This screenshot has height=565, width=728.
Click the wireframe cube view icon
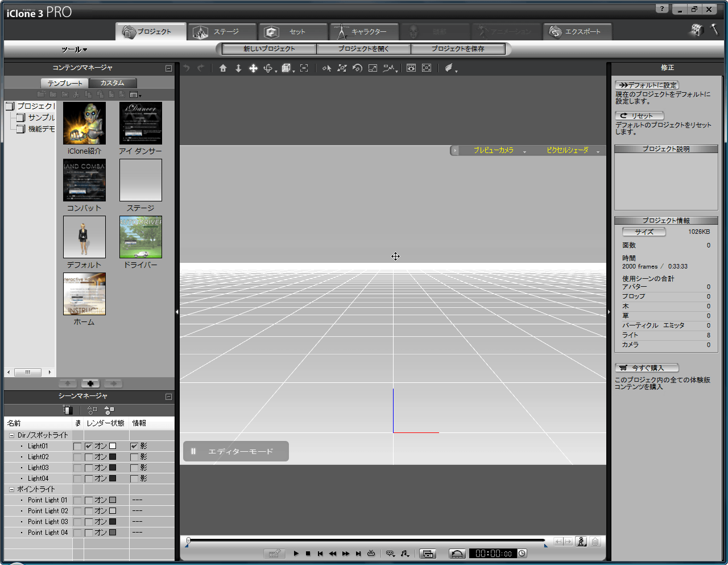click(x=286, y=68)
